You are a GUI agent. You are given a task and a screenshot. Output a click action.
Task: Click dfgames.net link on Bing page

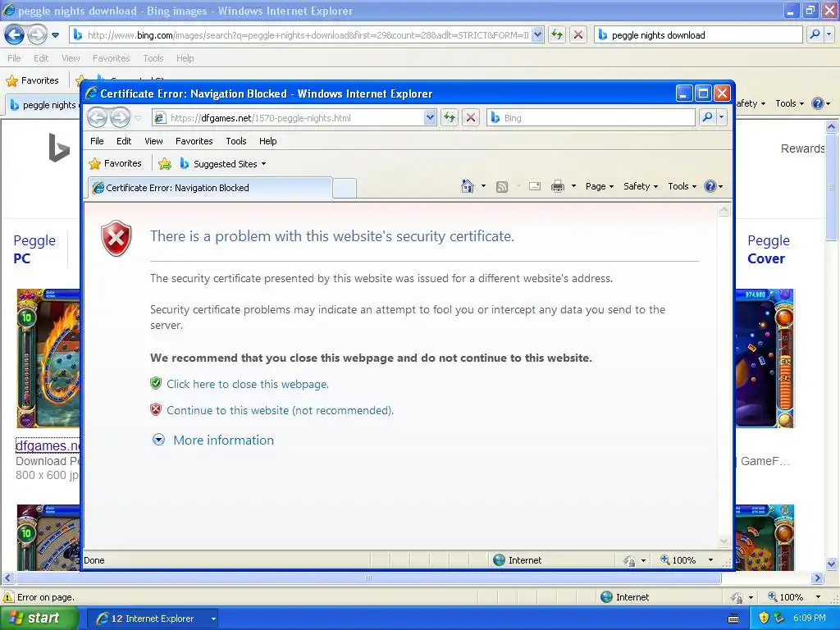(48, 445)
